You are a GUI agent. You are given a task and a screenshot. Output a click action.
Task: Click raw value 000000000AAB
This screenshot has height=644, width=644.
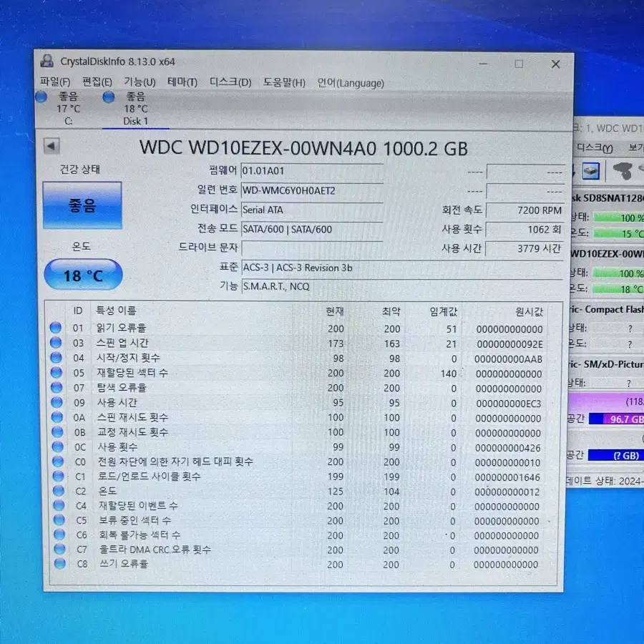(509, 359)
